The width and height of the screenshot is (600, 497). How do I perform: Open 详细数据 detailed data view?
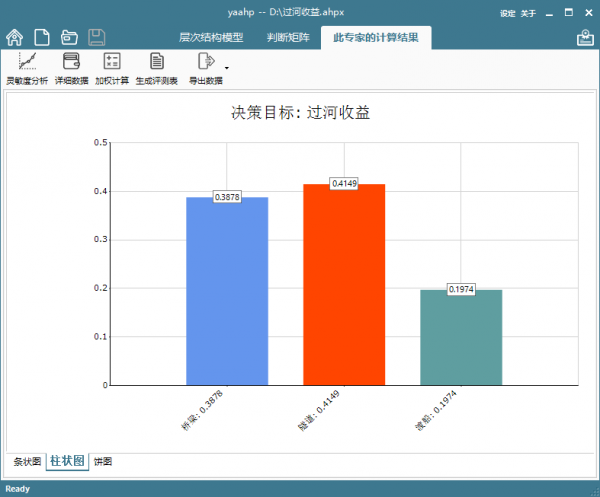click(71, 69)
